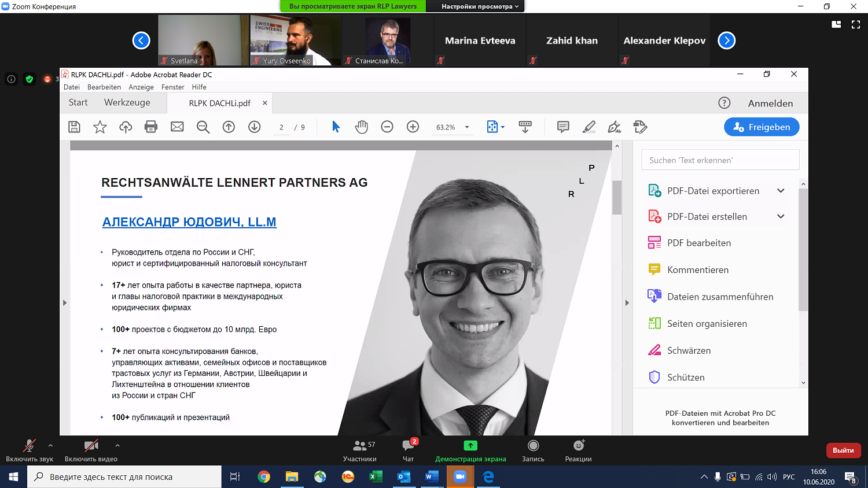
Task: Bookmark the document with the star icon
Action: pos(100,127)
